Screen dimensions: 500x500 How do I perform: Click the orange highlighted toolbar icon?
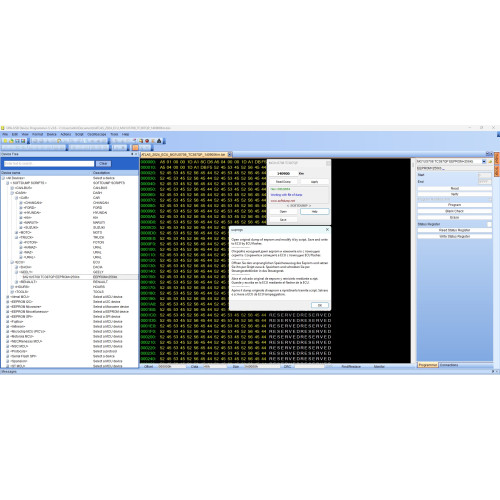point(135,147)
